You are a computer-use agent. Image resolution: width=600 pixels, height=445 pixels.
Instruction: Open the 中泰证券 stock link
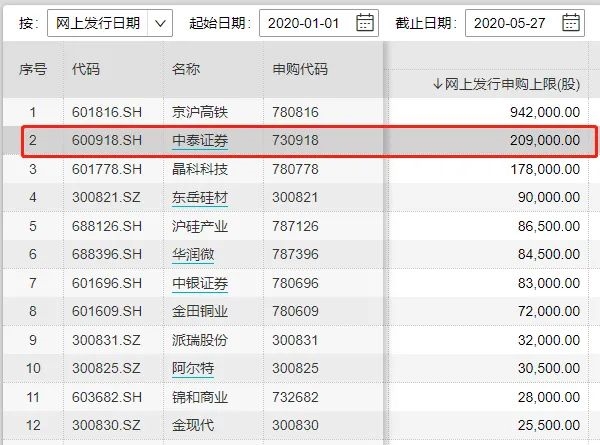[200, 140]
